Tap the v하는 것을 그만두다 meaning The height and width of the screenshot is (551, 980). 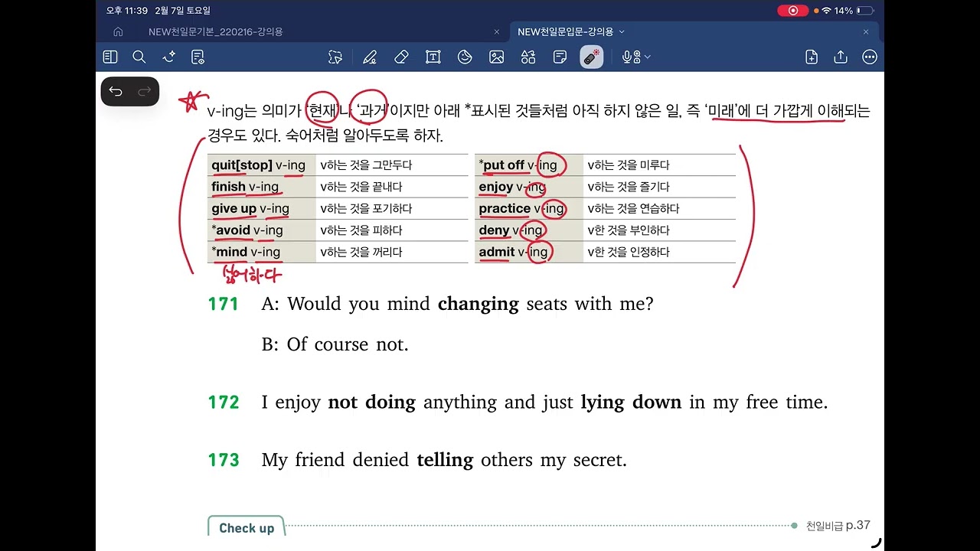point(366,165)
